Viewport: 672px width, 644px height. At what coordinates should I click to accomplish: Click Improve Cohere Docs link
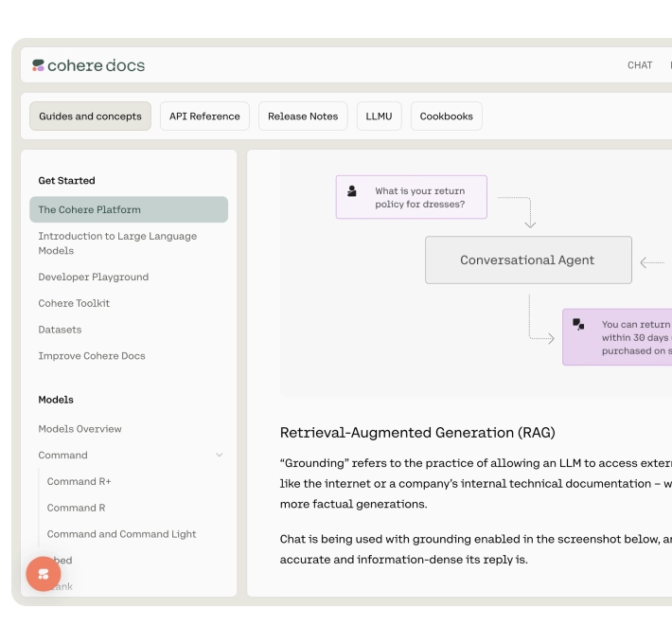[x=92, y=356]
